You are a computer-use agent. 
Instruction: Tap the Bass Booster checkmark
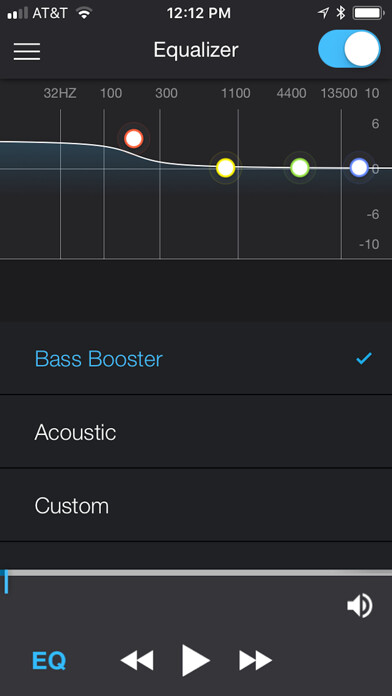[364, 358]
